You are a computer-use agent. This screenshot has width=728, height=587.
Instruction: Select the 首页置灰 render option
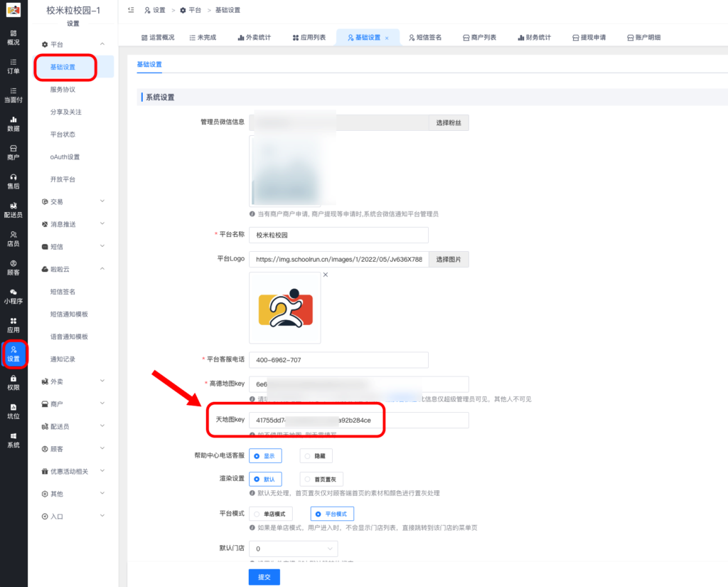[x=321, y=479]
